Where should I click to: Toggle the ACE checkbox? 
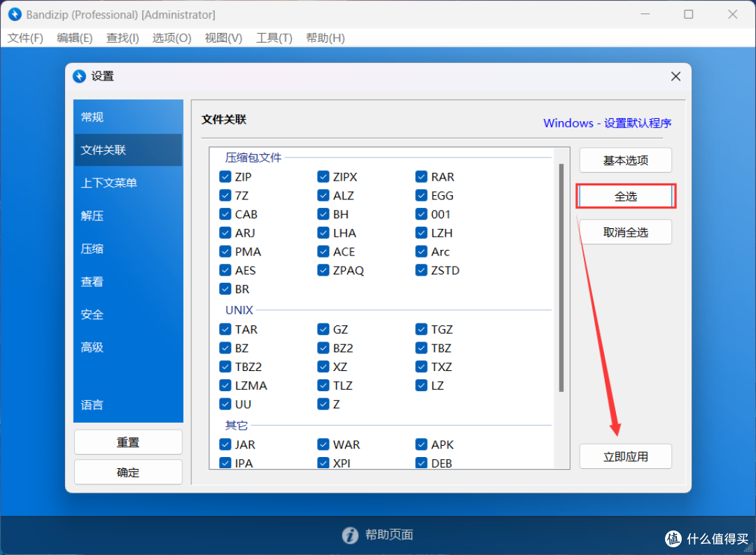pyautogui.click(x=323, y=252)
